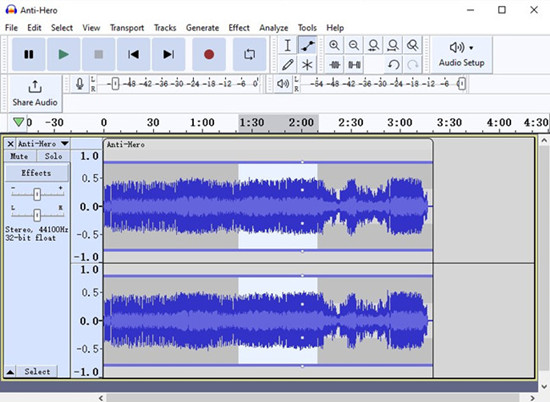
Task: Open the File menu
Action: (x=11, y=28)
